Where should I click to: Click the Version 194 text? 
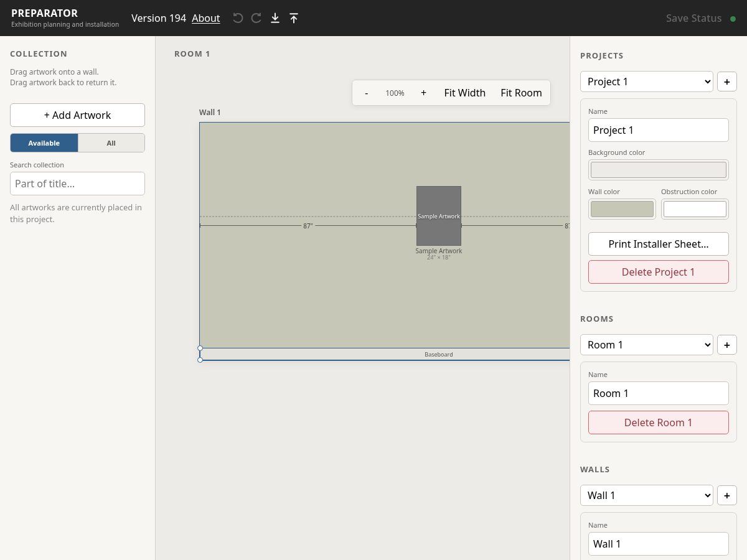[159, 18]
